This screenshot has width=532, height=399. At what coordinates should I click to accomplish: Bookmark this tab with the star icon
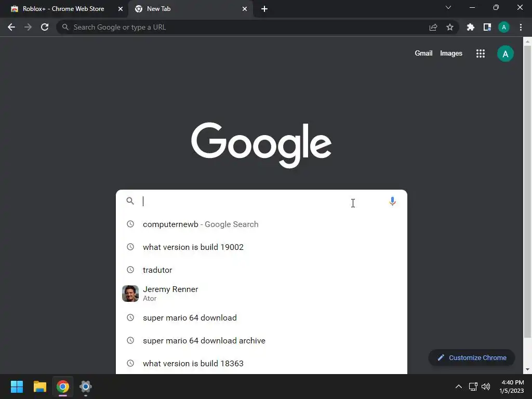(x=450, y=27)
